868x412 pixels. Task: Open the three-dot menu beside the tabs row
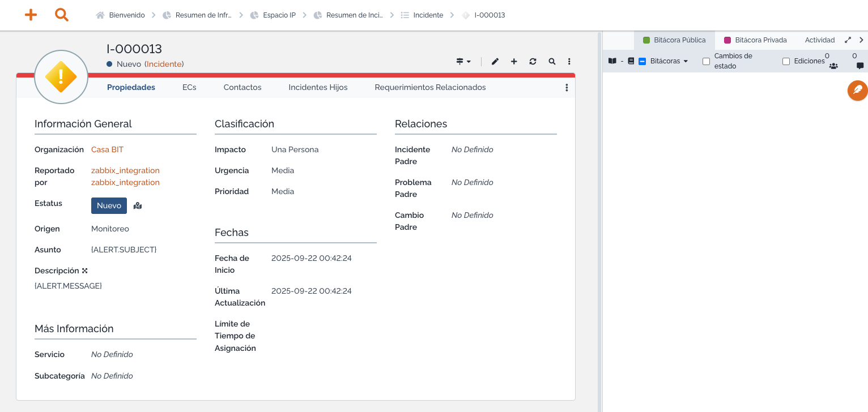click(567, 88)
